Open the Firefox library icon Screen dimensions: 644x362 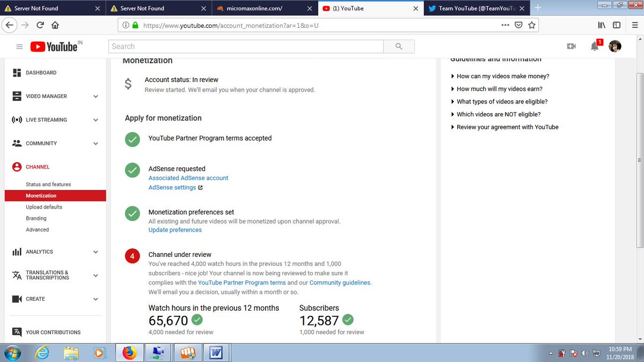tap(602, 25)
